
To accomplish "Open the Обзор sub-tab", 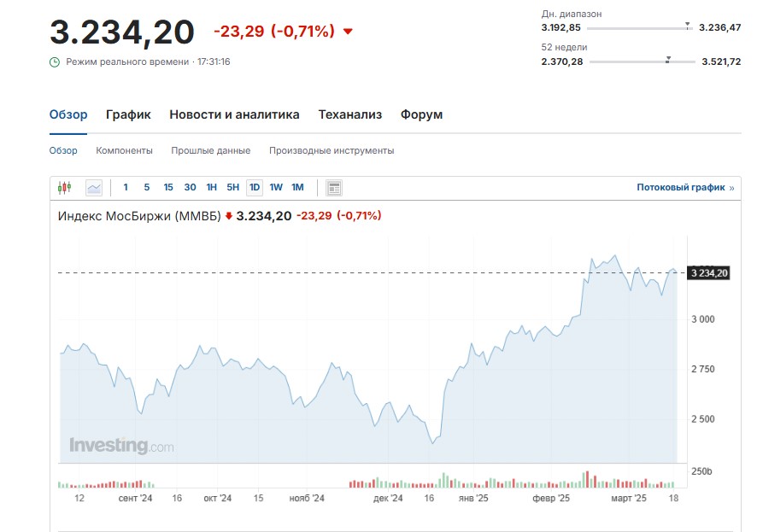I will 63,151.
